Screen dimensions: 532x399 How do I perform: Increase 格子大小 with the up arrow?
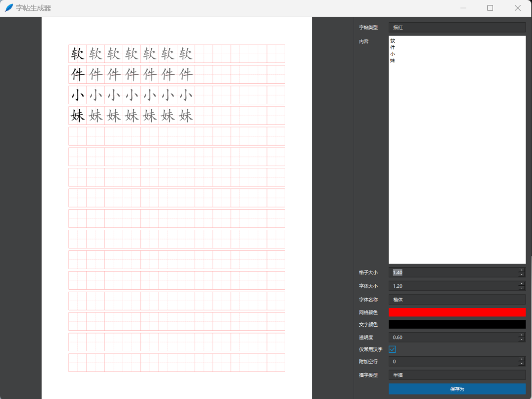[x=521, y=270]
